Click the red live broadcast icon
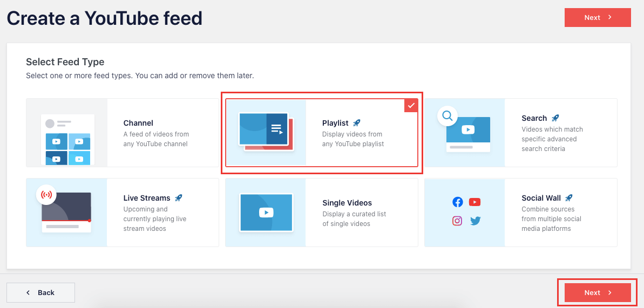Image resolution: width=644 pixels, height=308 pixels. tap(46, 195)
